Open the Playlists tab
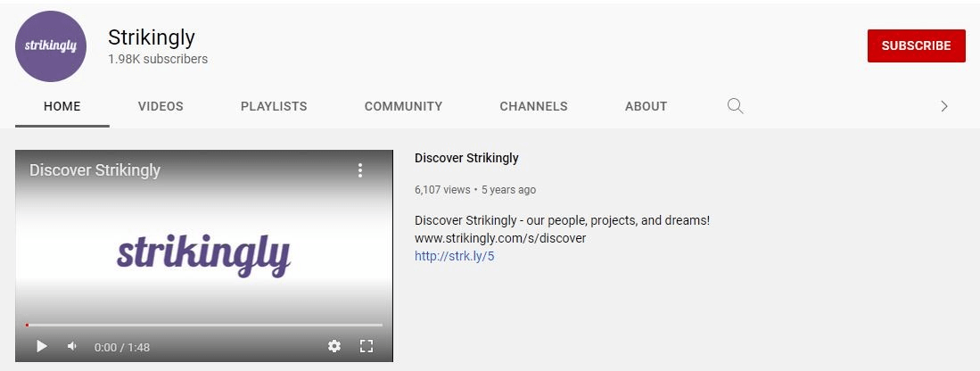This screenshot has width=980, height=371. 274,106
